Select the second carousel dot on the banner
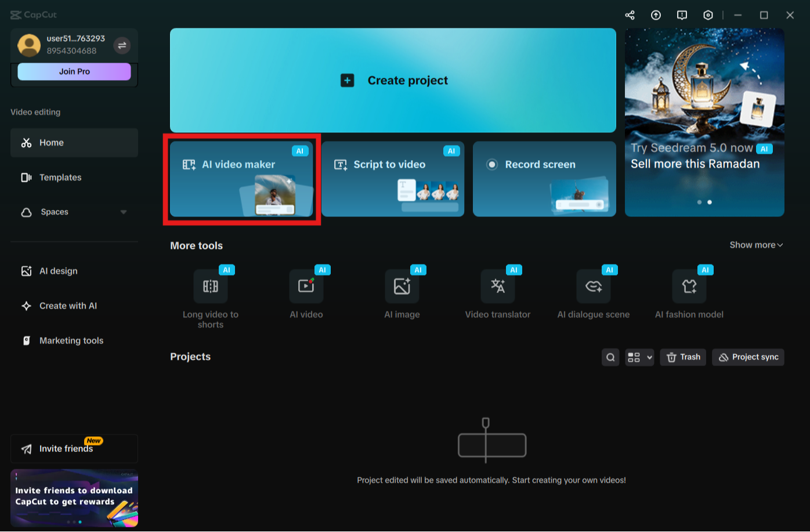This screenshot has height=532, width=810. (709, 202)
